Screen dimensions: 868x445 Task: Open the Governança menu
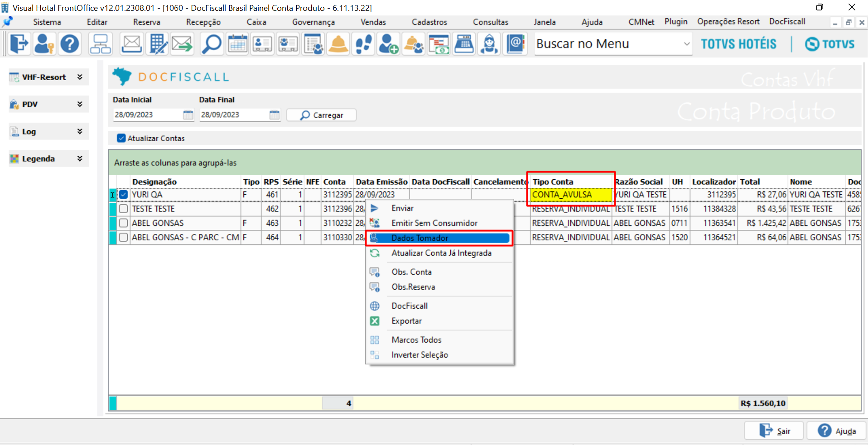[x=313, y=22]
